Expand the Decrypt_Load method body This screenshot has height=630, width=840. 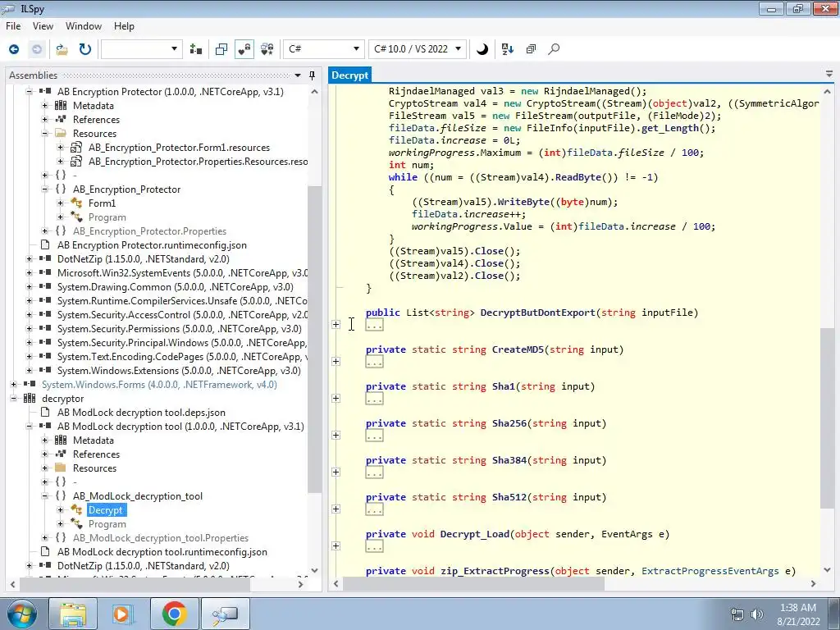click(x=336, y=546)
